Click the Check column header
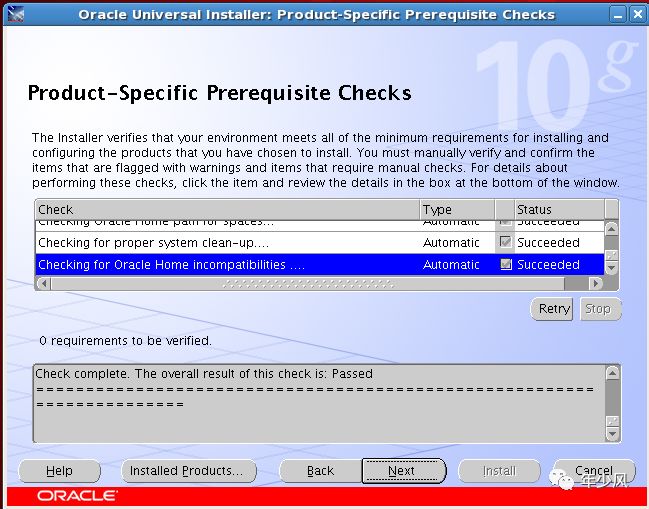 click(228, 210)
